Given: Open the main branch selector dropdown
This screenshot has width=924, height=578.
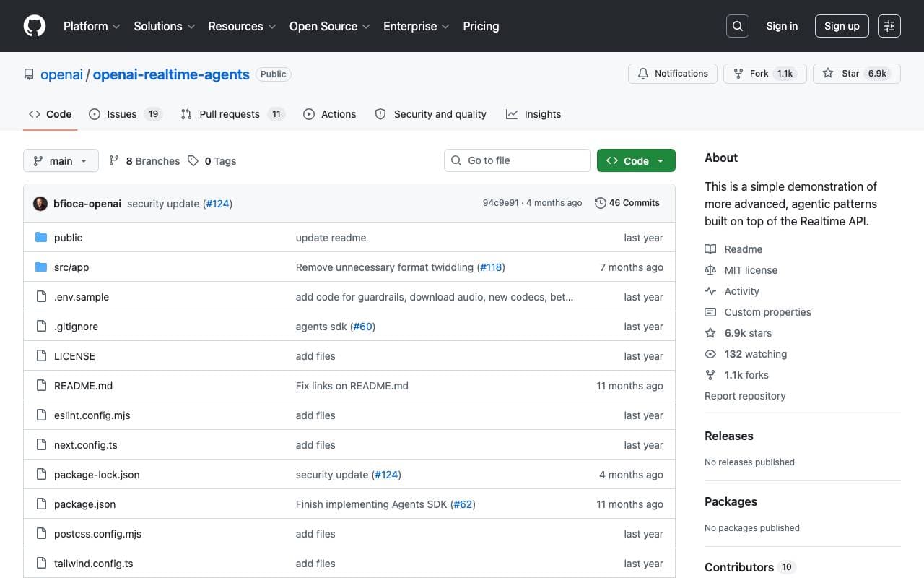Looking at the screenshot, I should pyautogui.click(x=61, y=161).
